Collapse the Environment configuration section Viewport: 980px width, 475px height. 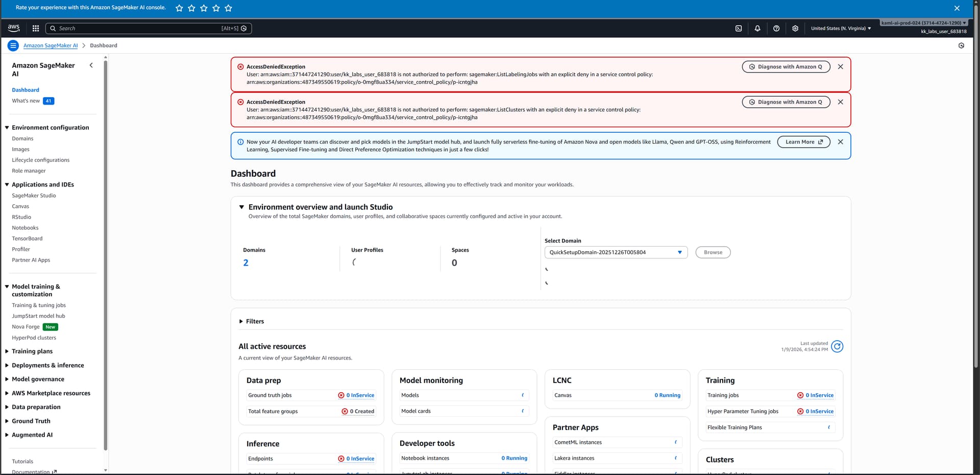[7, 128]
